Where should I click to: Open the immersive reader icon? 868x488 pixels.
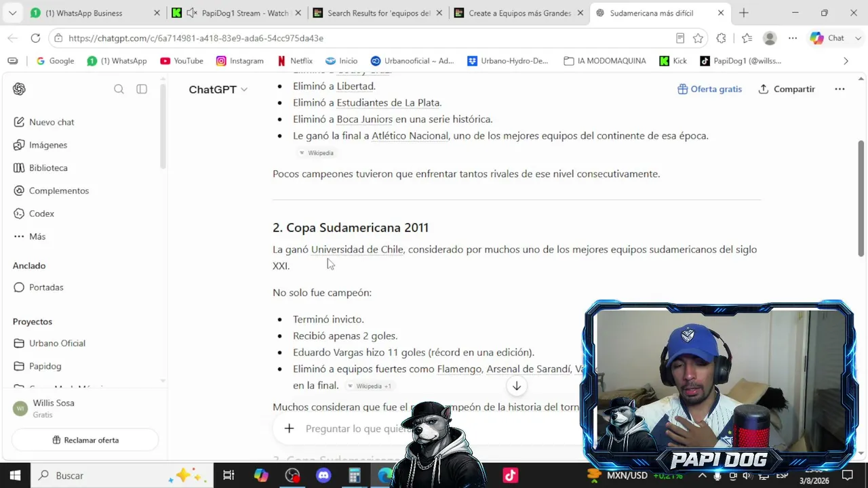[x=680, y=38]
